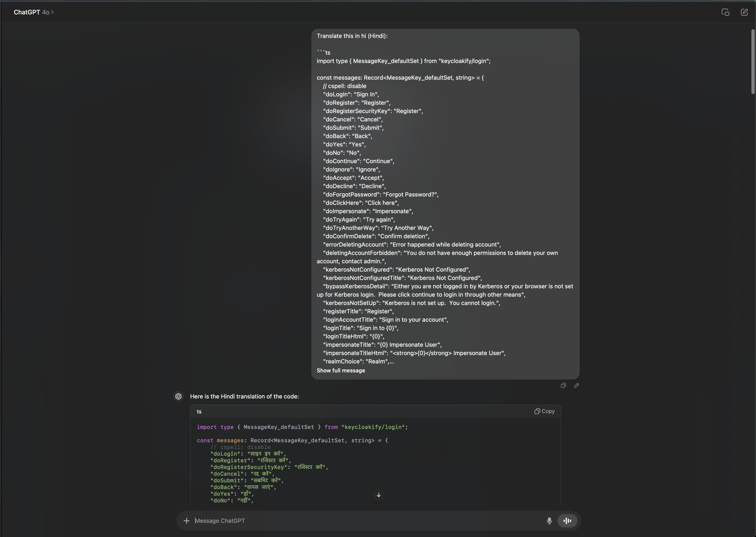
Task: Click the import line in the Hindi code block
Action: 302,427
